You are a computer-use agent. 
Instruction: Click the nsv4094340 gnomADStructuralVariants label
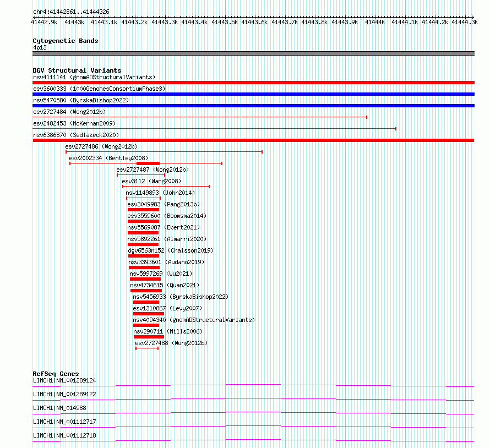pyautogui.click(x=194, y=320)
